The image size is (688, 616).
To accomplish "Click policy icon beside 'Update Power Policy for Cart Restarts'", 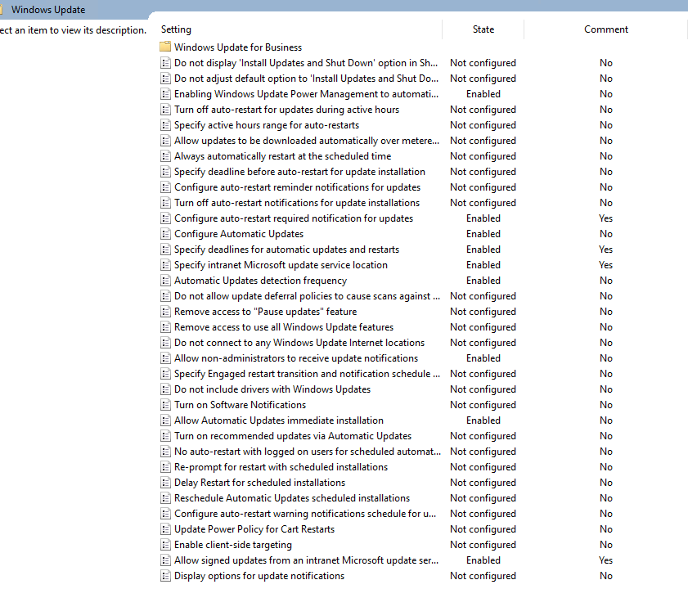I will click(x=165, y=529).
